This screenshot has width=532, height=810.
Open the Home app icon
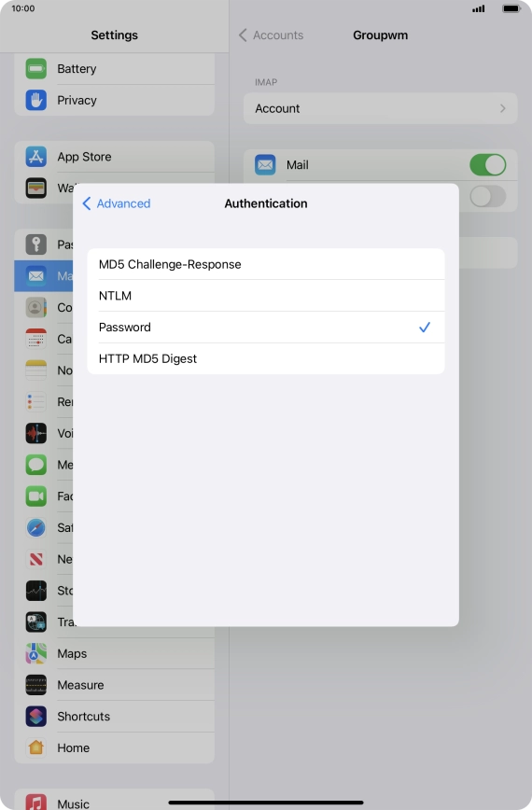point(36,748)
